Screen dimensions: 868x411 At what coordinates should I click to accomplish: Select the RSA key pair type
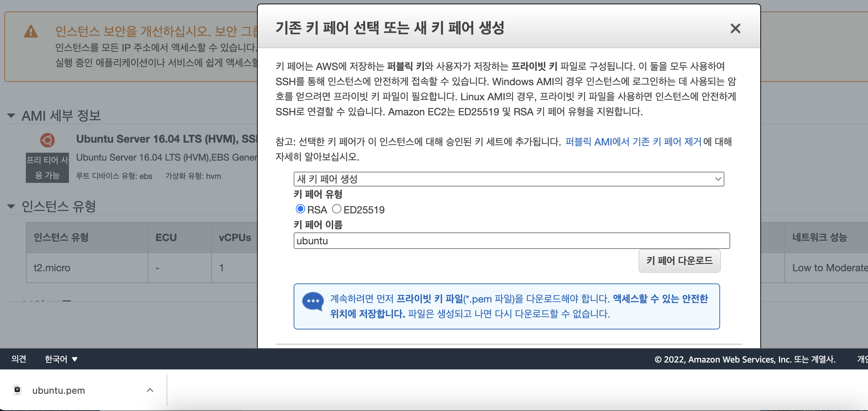(x=300, y=209)
